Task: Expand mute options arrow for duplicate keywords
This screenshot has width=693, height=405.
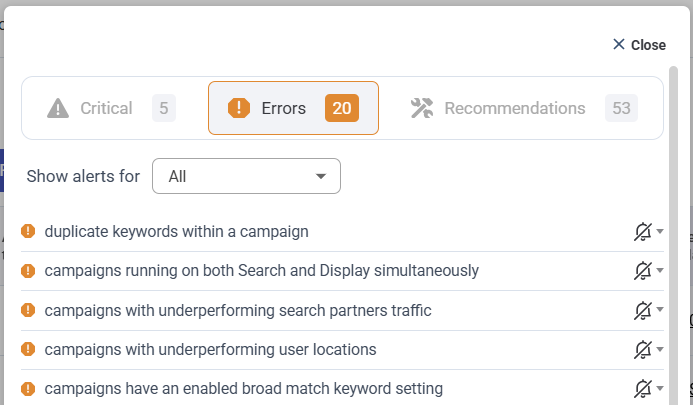Action: coord(660,232)
